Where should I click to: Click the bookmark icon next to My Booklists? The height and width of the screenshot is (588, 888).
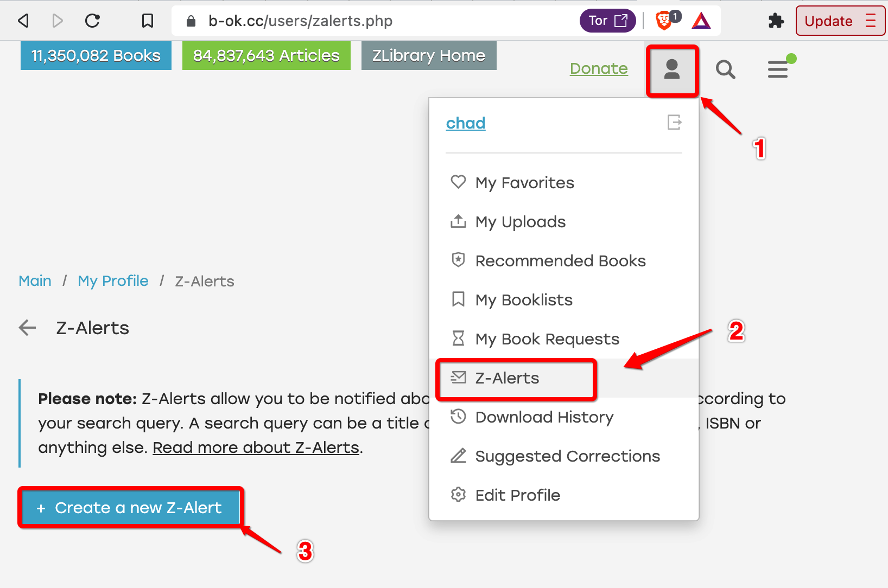coord(459,299)
